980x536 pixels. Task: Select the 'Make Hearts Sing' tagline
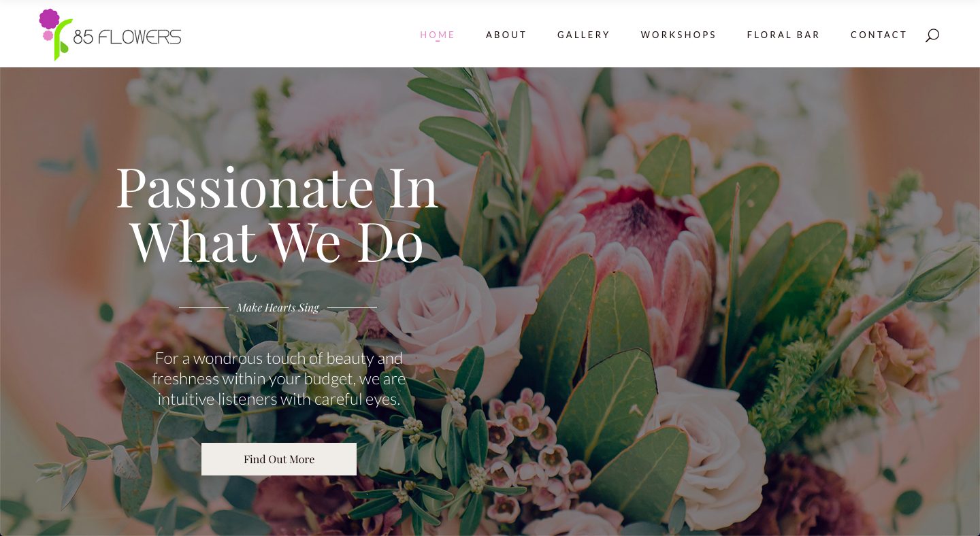tap(278, 307)
